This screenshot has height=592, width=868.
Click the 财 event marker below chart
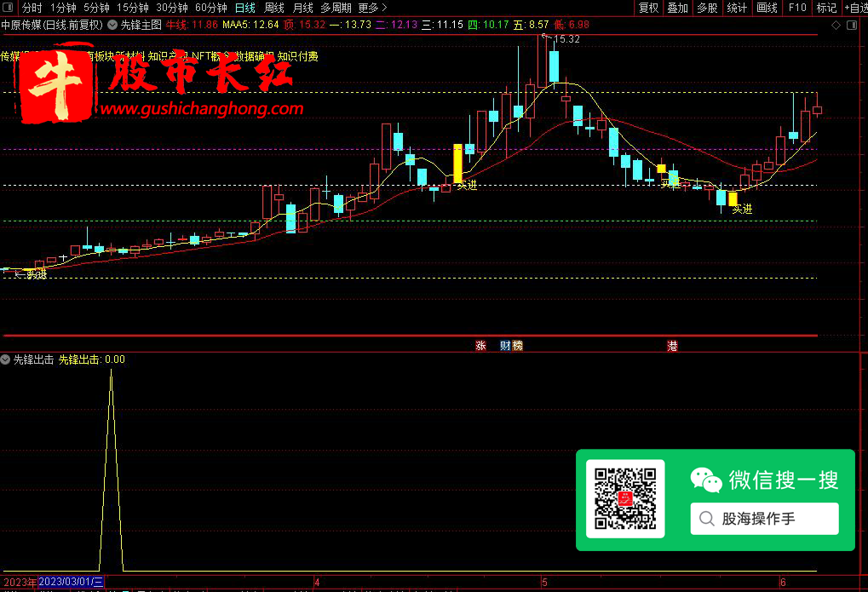pyautogui.click(x=505, y=346)
